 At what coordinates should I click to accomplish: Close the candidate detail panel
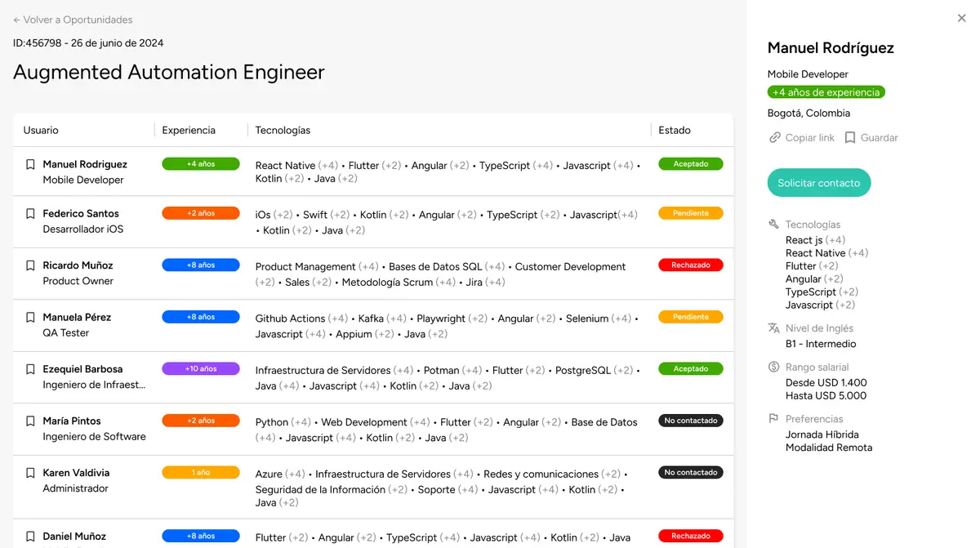pyautogui.click(x=961, y=18)
